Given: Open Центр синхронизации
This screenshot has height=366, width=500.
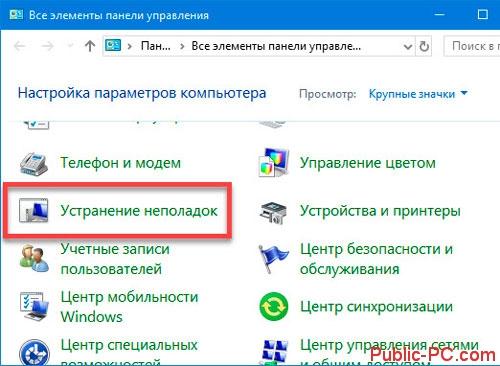Looking at the screenshot, I should click(376, 307).
